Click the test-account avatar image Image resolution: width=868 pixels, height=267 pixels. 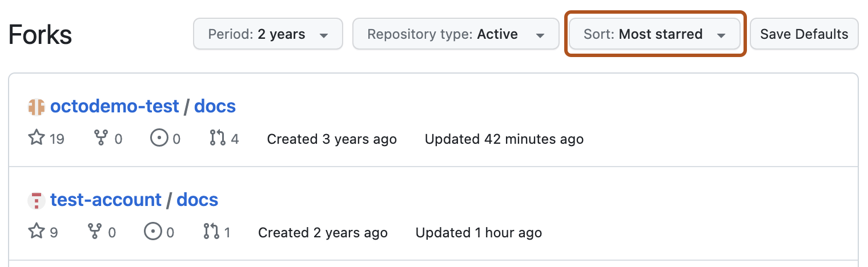point(36,200)
